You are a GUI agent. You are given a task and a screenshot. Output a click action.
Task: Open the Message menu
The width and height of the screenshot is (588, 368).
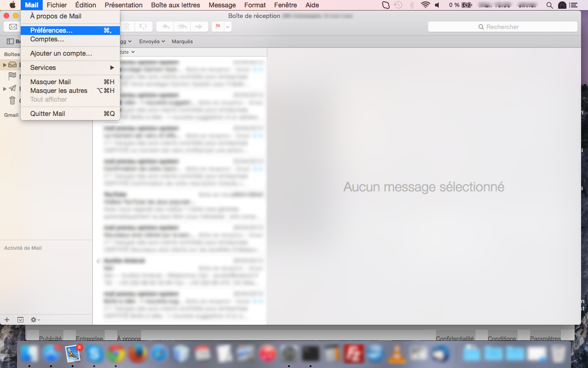click(222, 5)
